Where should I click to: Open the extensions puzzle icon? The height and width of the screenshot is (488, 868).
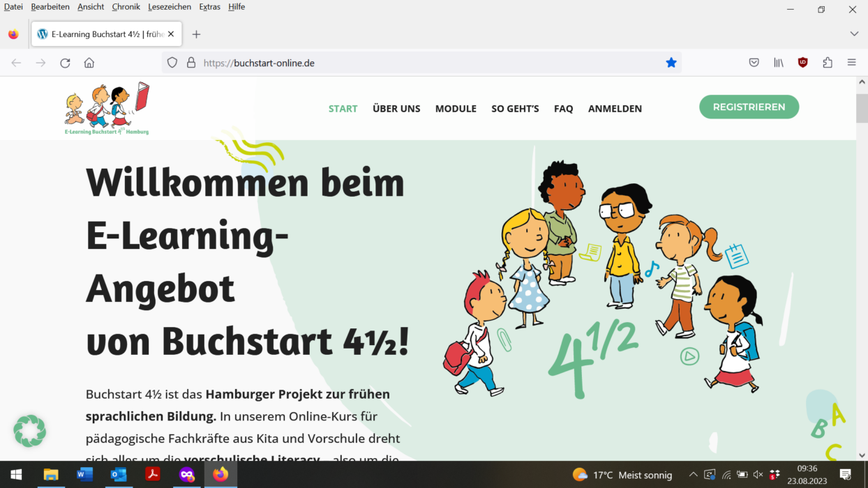[828, 63]
